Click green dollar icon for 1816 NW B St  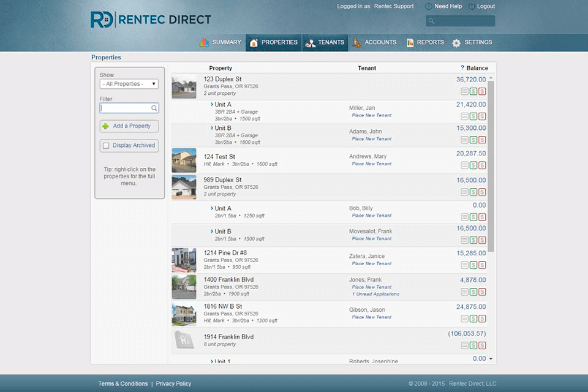tap(473, 319)
